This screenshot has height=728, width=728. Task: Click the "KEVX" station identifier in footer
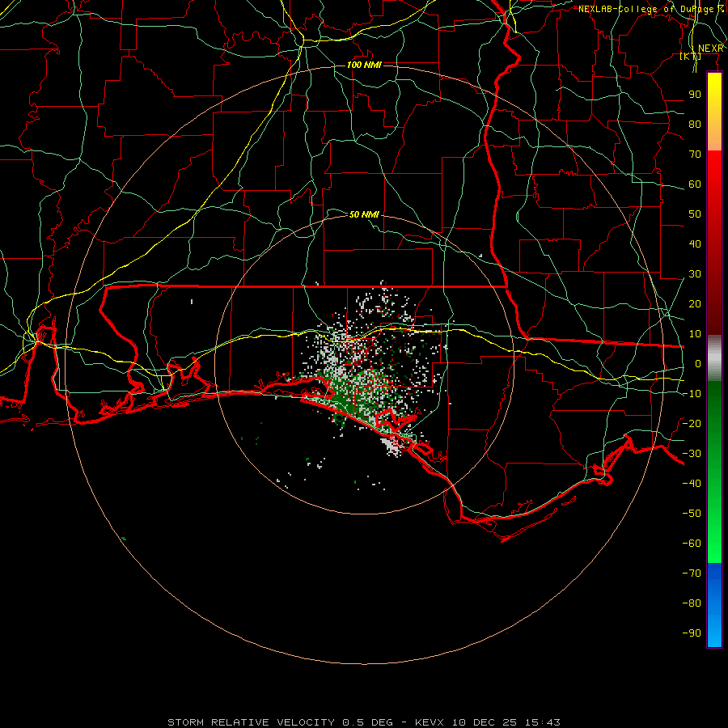[x=430, y=722]
